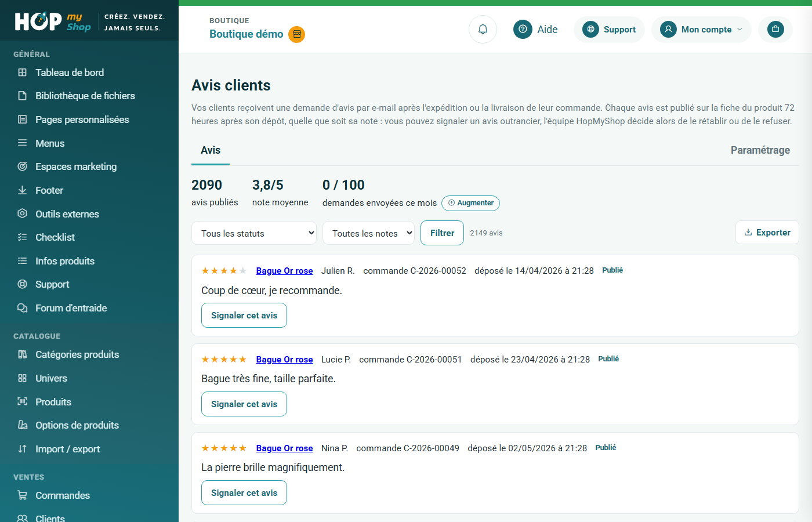Screen dimensions: 812x522
Task: Click the Espaces marketing target icon
Action: (x=22, y=166)
